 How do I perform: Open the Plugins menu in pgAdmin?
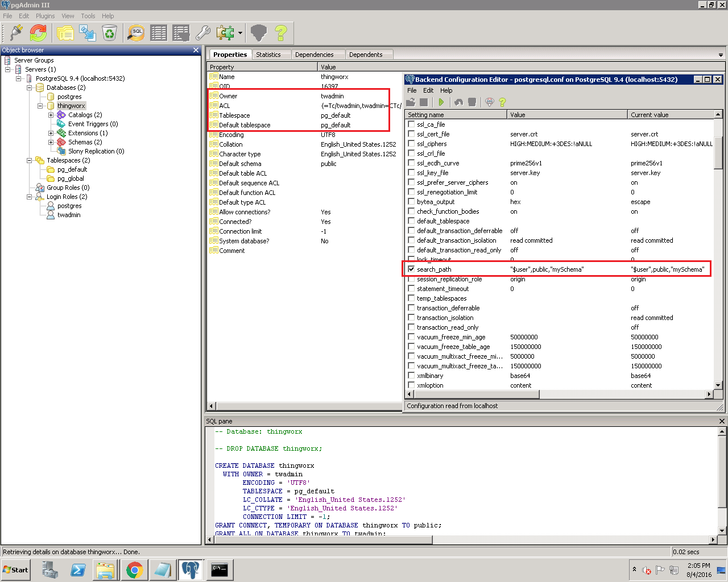(x=45, y=16)
